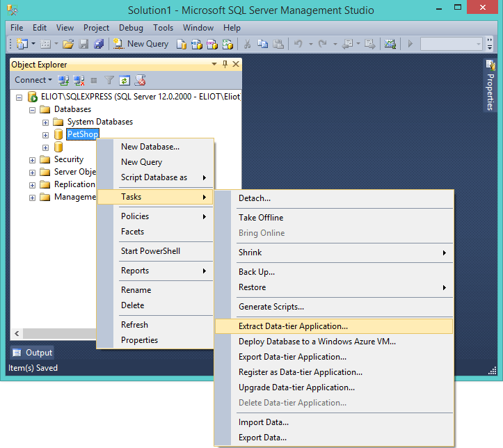503x448 pixels.
Task: Open the Object Explorer window position dropdown
Action: pyautogui.click(x=214, y=64)
